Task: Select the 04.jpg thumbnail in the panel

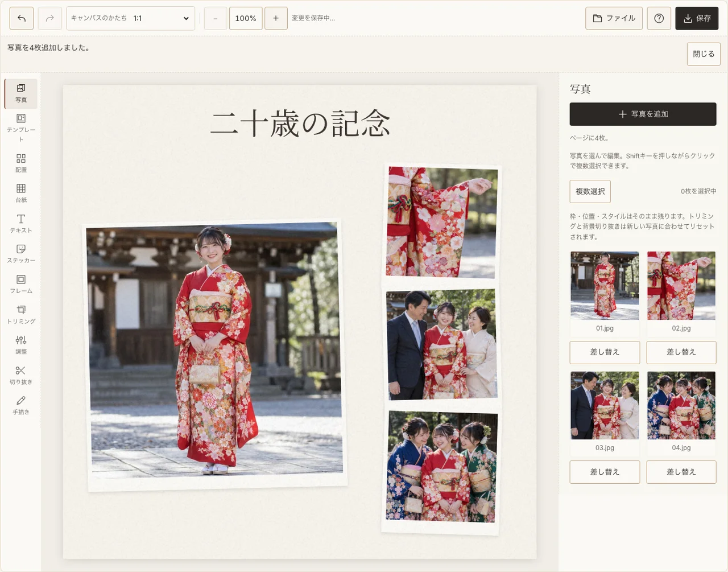Action: point(681,405)
